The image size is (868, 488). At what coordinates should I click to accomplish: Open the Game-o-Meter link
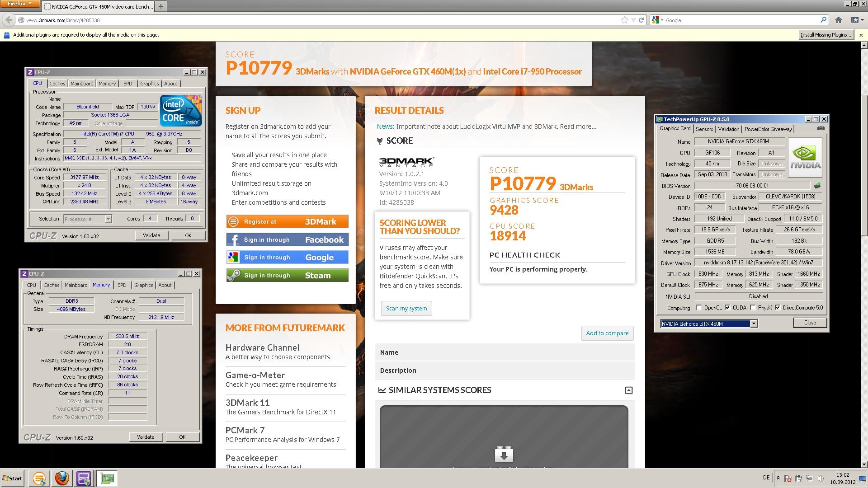pos(255,375)
